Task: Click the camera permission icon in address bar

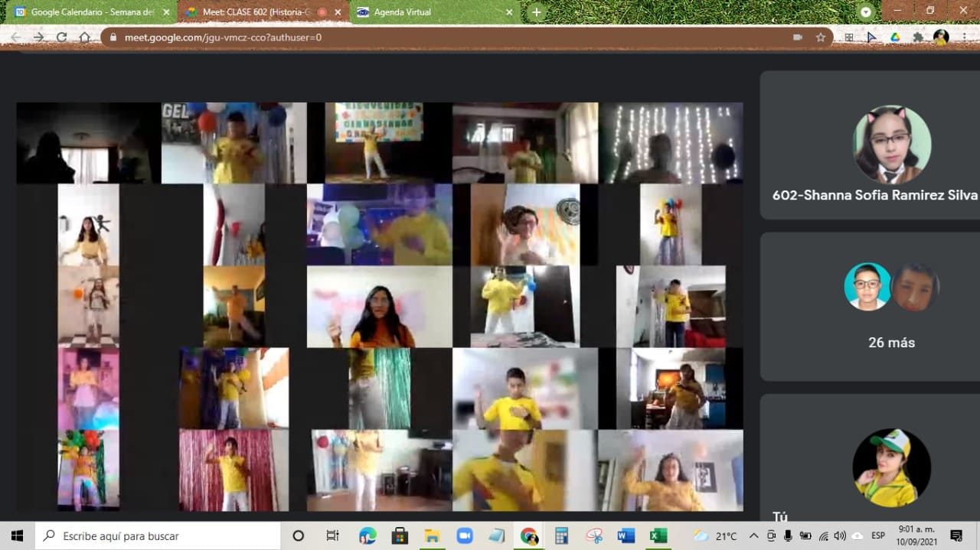Action: [797, 37]
